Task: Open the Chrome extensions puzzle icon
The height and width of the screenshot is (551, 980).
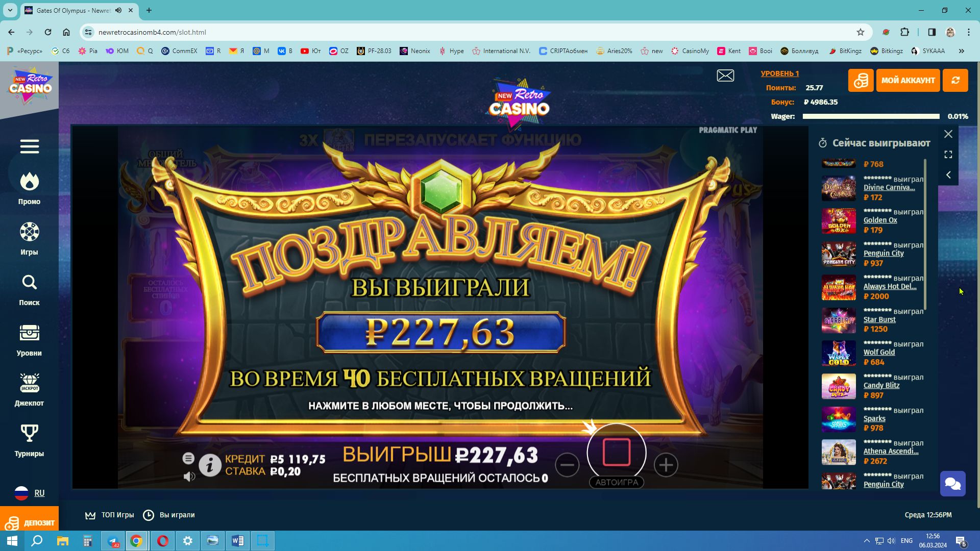Action: click(x=904, y=32)
